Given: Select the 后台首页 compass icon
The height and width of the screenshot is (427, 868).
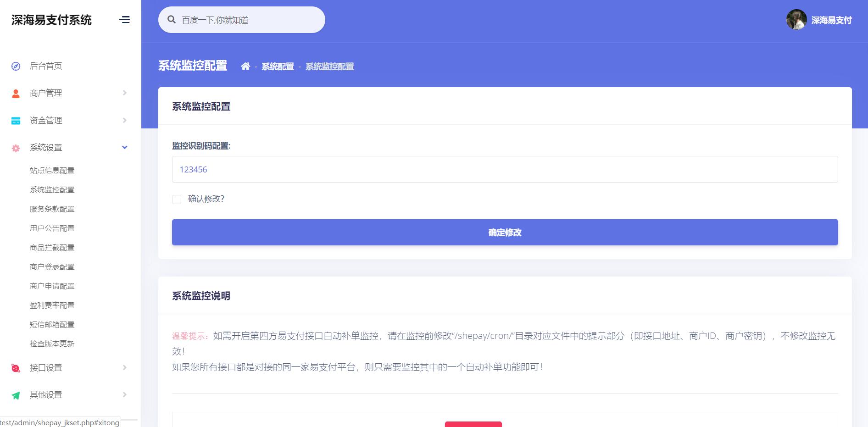Looking at the screenshot, I should [x=15, y=66].
